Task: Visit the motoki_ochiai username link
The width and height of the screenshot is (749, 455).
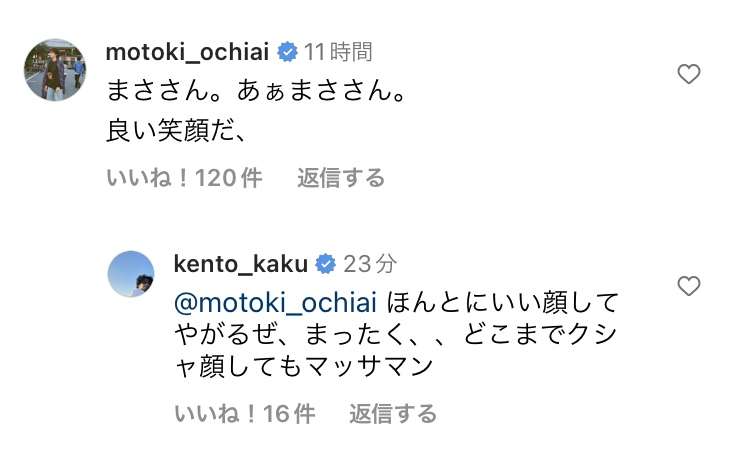Action: (x=189, y=51)
